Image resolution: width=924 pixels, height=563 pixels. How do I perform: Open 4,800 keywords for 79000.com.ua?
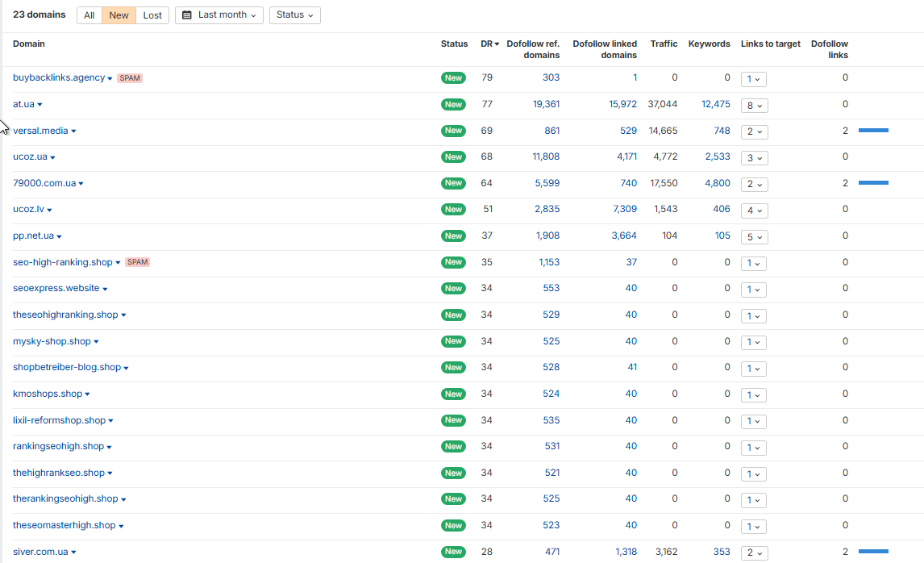pyautogui.click(x=717, y=183)
